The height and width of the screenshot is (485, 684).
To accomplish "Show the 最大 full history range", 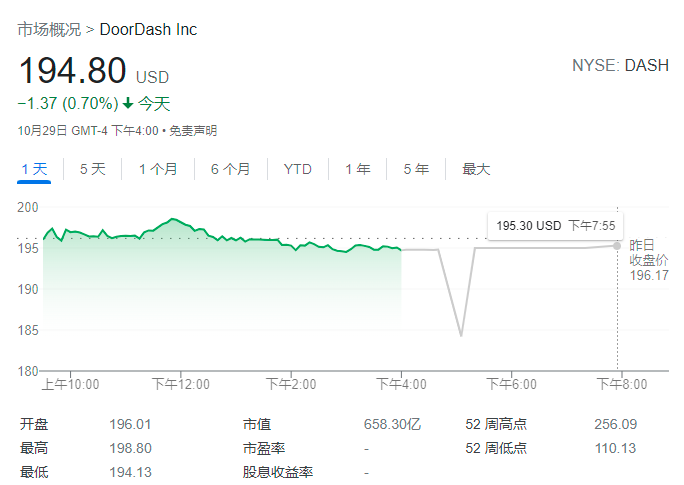I will click(x=476, y=169).
